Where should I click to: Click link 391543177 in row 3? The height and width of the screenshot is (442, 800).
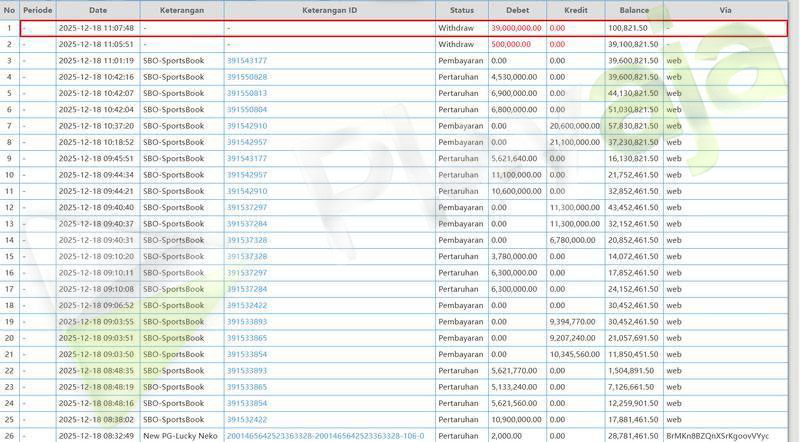pyautogui.click(x=247, y=60)
